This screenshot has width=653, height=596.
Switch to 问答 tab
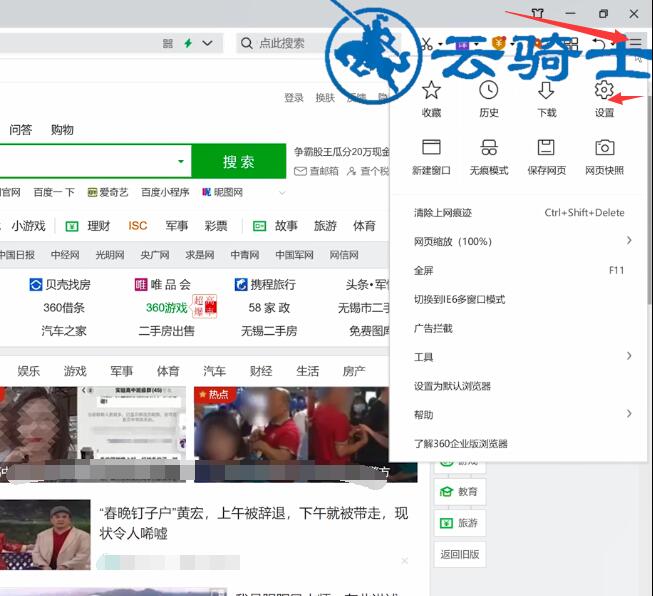click(x=20, y=130)
